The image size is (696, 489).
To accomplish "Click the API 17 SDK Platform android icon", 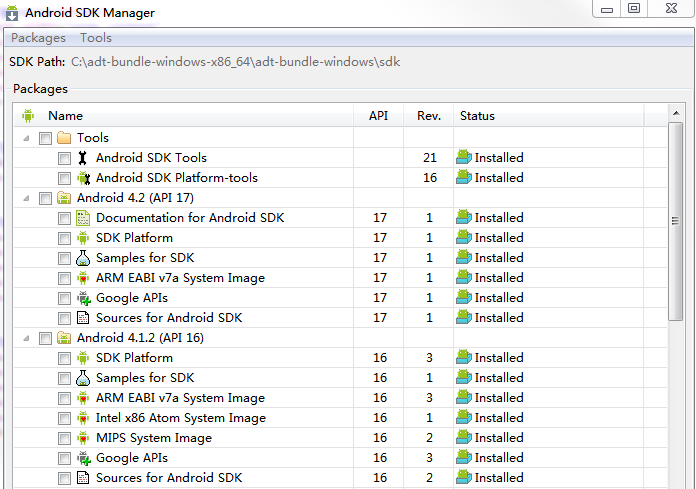I will click(x=83, y=238).
